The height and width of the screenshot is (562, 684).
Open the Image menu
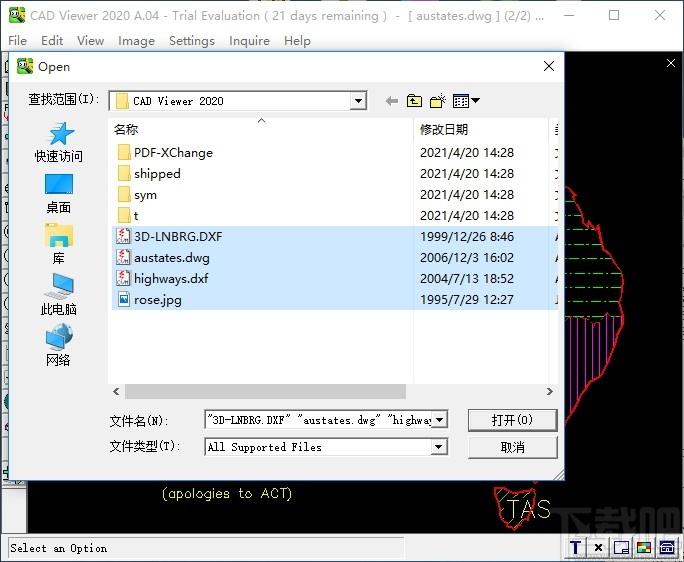[137, 41]
